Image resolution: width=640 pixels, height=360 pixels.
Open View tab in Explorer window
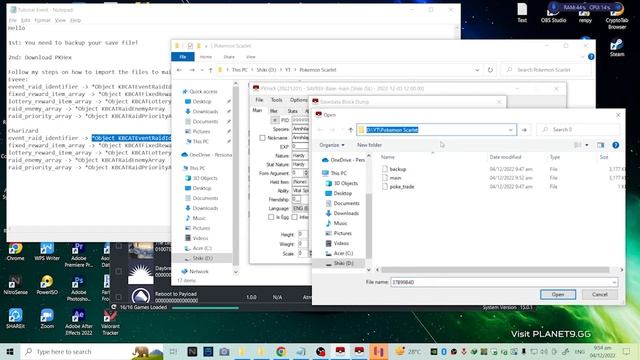[x=251, y=57]
